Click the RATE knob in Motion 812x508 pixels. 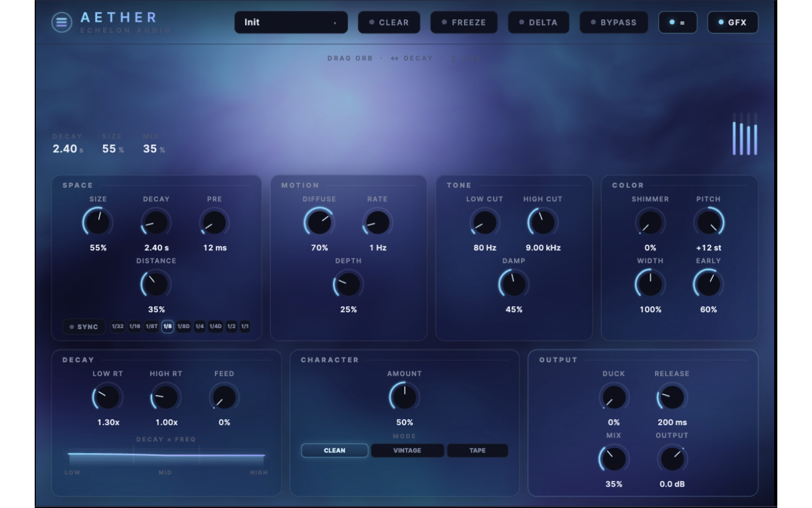[378, 222]
